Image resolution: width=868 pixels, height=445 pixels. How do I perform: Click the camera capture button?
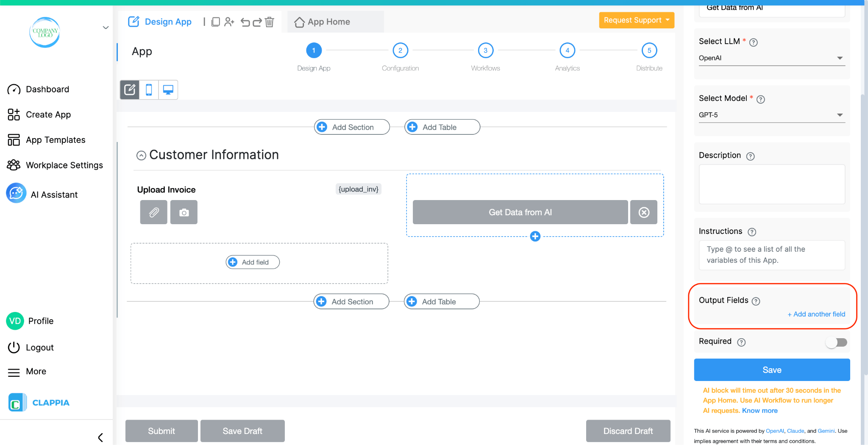[x=184, y=212]
